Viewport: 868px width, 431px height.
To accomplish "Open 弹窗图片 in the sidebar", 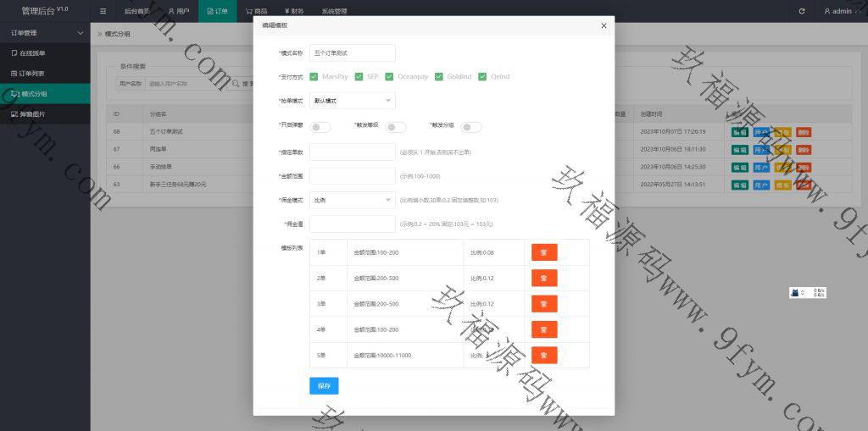I will point(32,113).
